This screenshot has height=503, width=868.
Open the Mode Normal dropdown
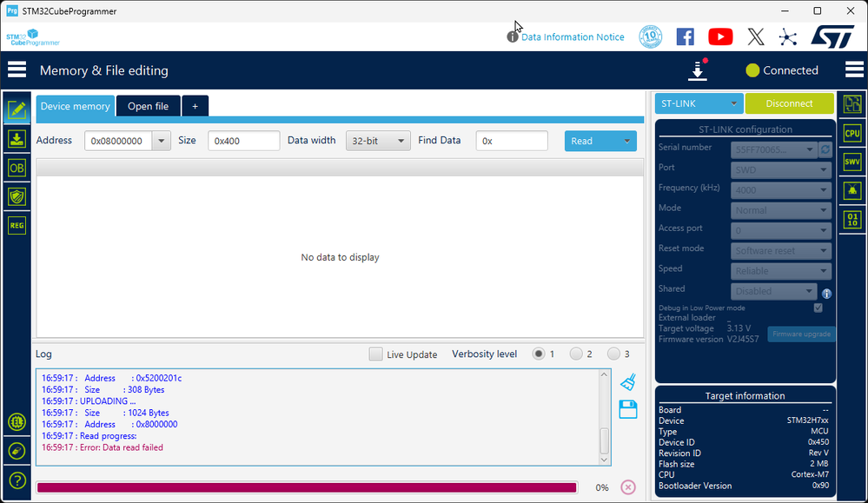[781, 210]
